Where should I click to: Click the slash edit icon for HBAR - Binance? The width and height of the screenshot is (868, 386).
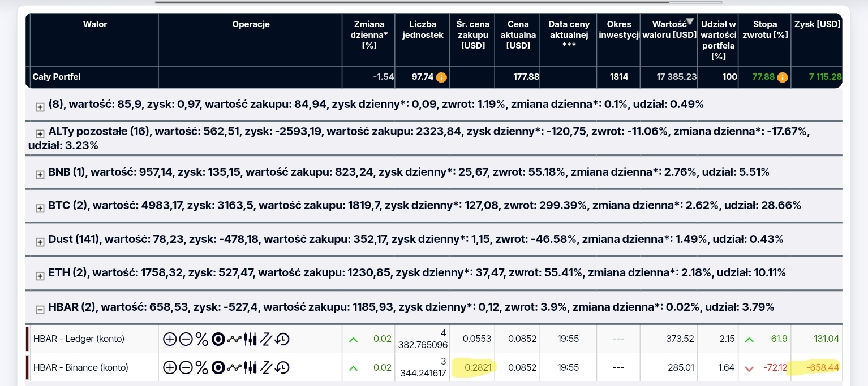pos(267,368)
